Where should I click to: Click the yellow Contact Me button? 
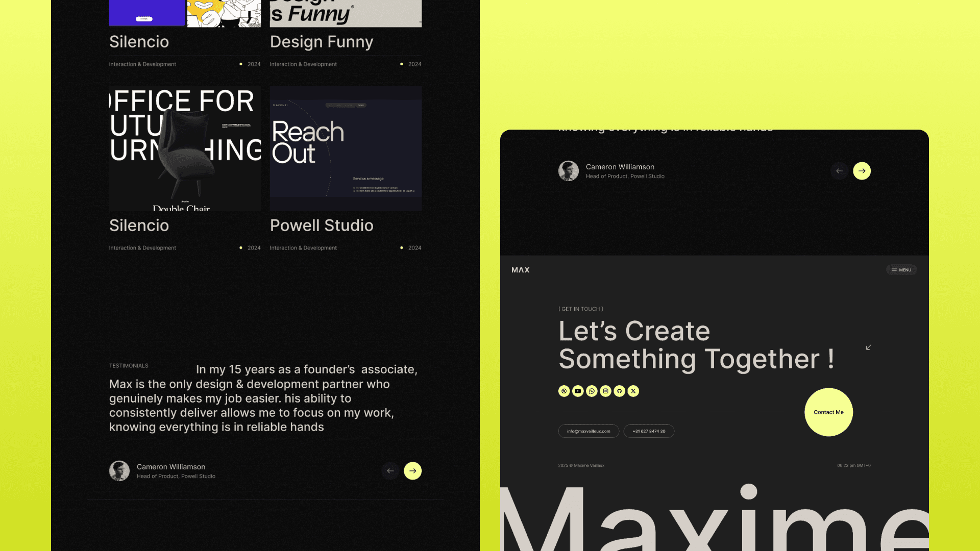point(828,412)
